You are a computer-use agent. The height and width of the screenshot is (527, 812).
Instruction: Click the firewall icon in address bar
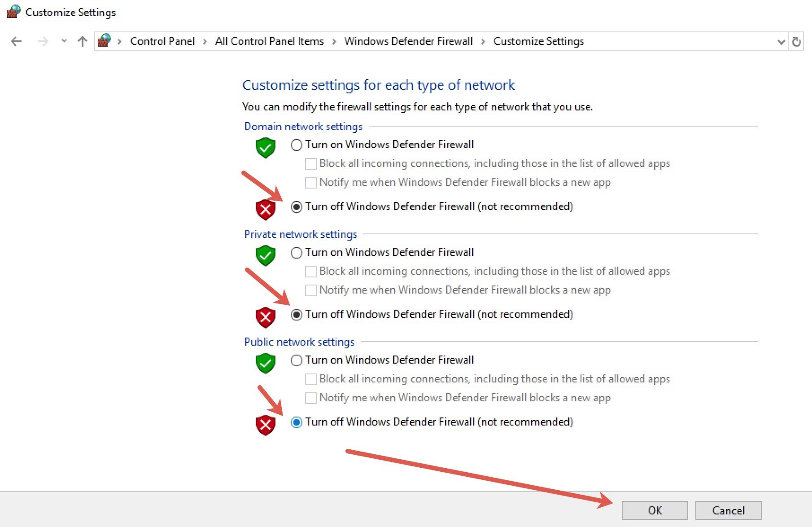104,40
